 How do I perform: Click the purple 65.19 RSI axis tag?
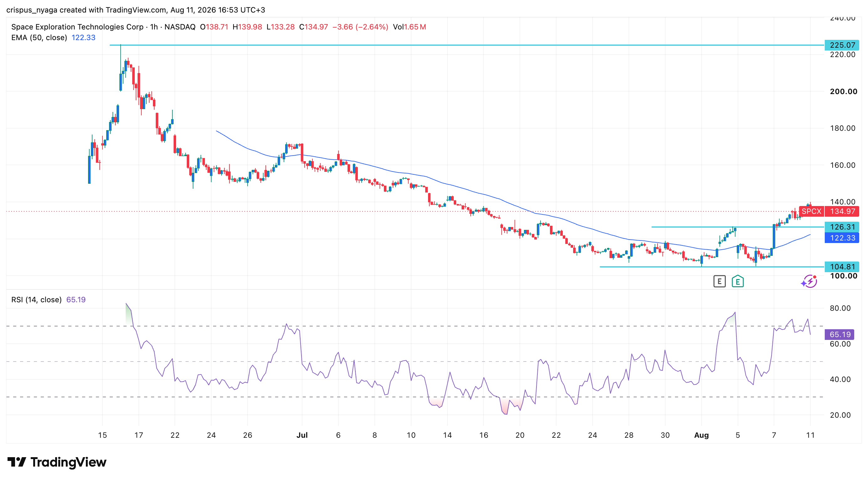(x=839, y=334)
